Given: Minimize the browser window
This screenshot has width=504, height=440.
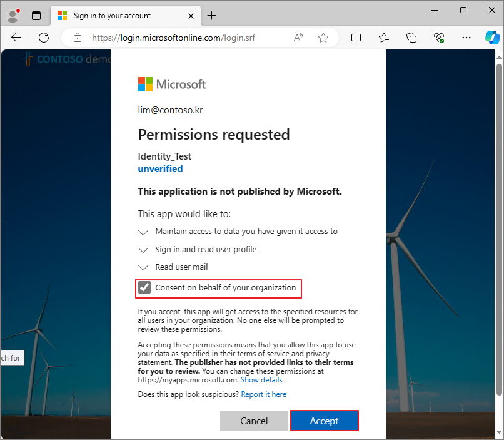Looking at the screenshot, I should pyautogui.click(x=435, y=10).
